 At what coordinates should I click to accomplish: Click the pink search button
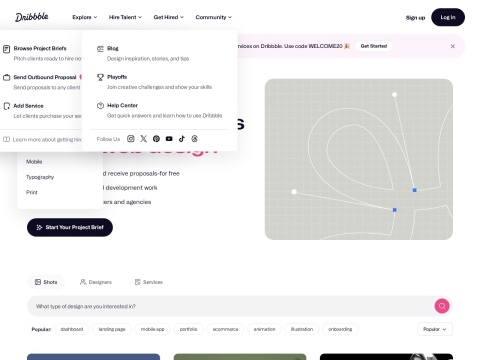coord(442,306)
